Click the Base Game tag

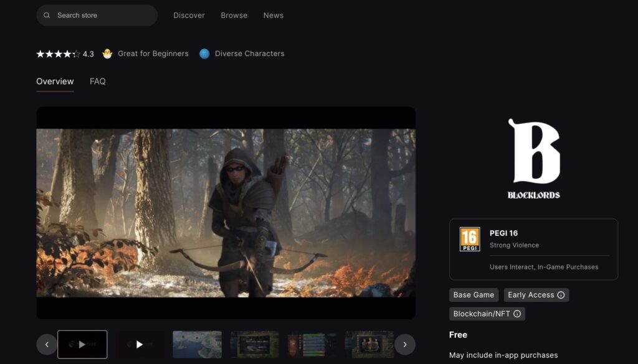click(x=474, y=295)
